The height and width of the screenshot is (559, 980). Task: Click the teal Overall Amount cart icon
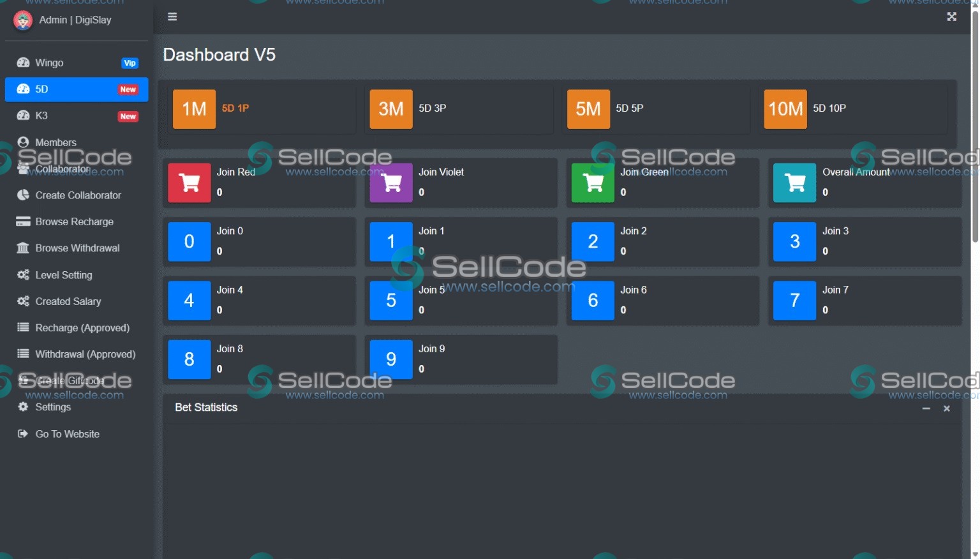(x=794, y=183)
